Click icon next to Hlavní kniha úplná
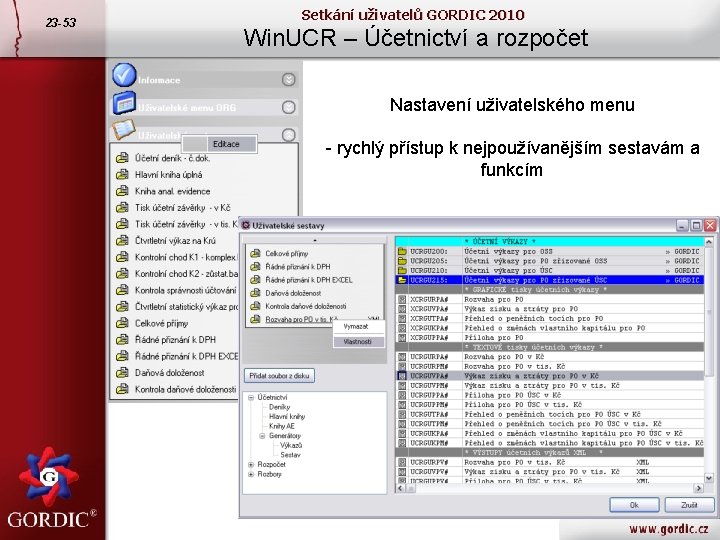 pos(122,174)
